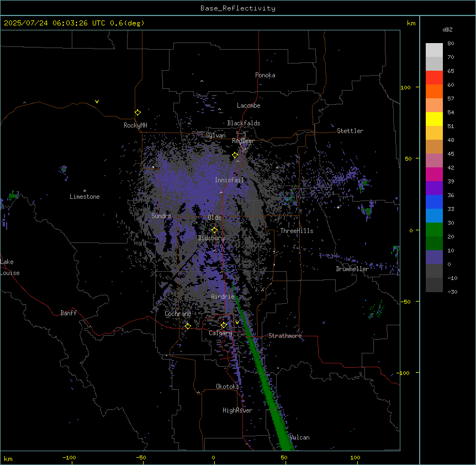Select the Sylvan label on the map
Image resolution: width=476 pixels, height=465 pixels.
(x=215, y=135)
